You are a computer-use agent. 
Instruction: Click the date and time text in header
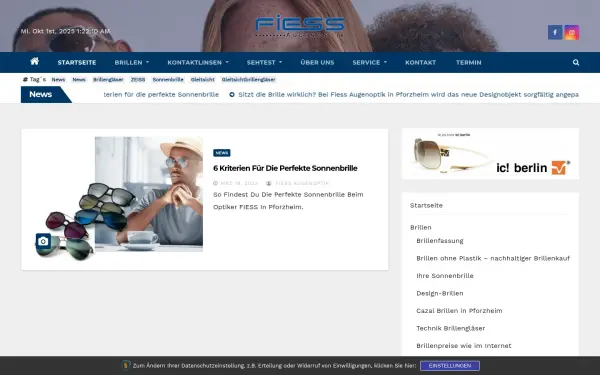click(x=65, y=31)
